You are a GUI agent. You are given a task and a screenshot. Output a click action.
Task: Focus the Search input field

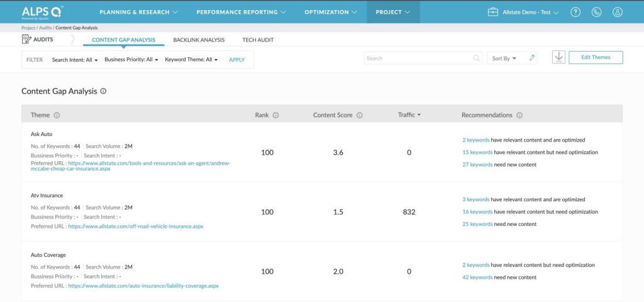click(x=423, y=58)
